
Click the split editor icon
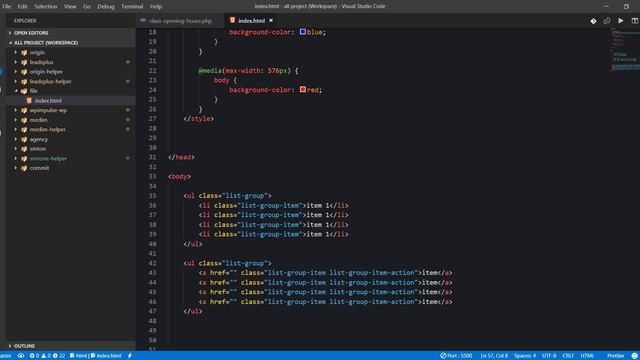[635, 20]
